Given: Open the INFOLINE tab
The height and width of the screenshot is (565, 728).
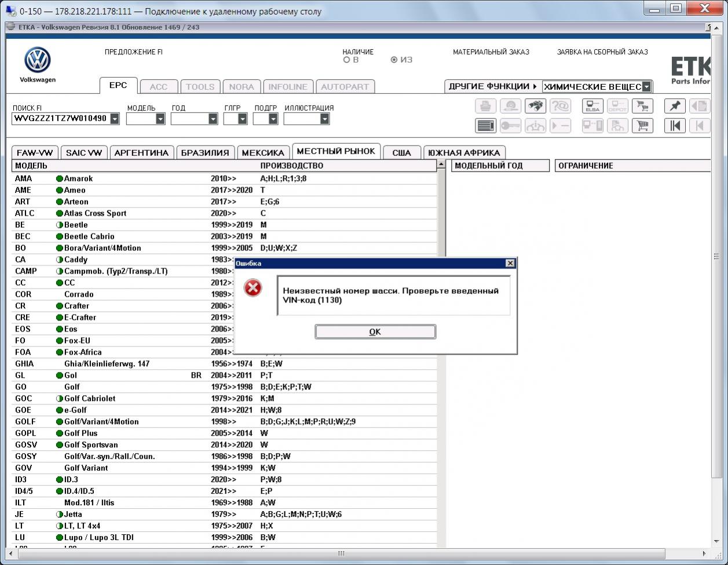Looking at the screenshot, I should 288,87.
